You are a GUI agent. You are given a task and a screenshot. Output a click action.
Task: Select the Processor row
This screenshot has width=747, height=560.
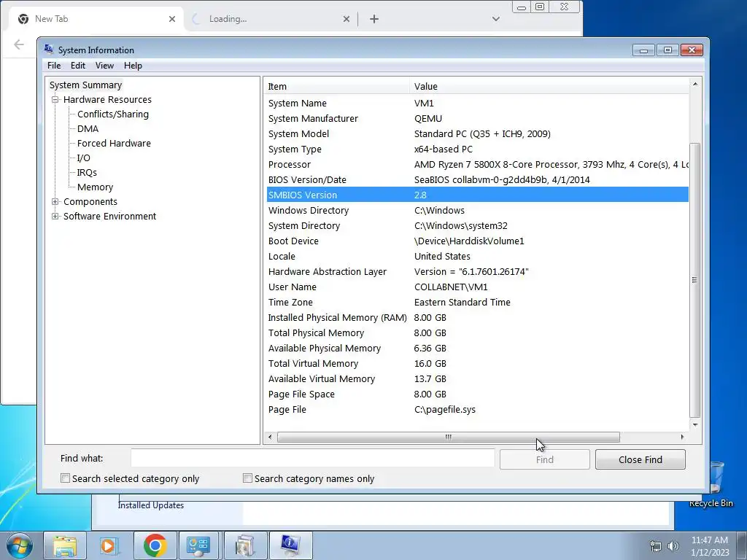[x=477, y=164]
